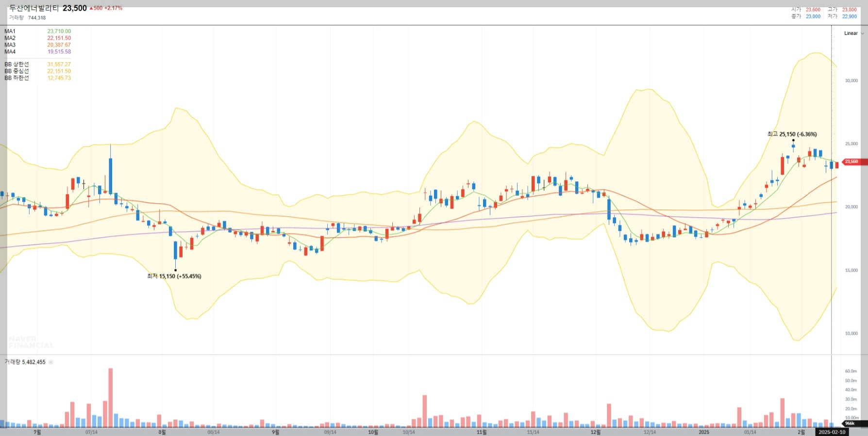
Task: Click the 9월 label on time axis
Action: (275, 432)
